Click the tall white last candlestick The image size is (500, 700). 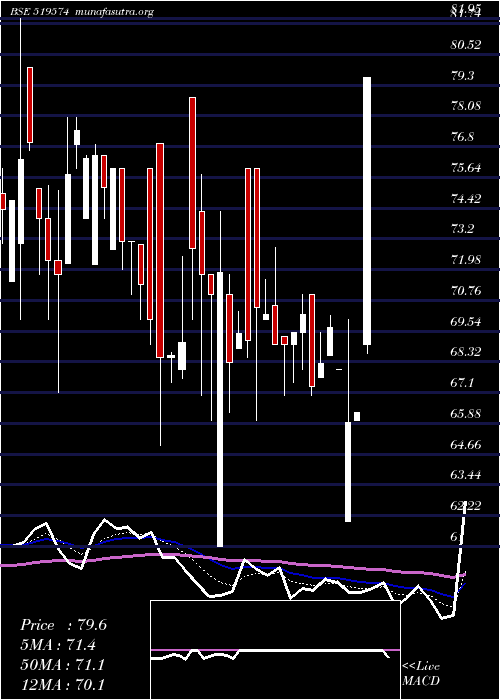coord(367,211)
